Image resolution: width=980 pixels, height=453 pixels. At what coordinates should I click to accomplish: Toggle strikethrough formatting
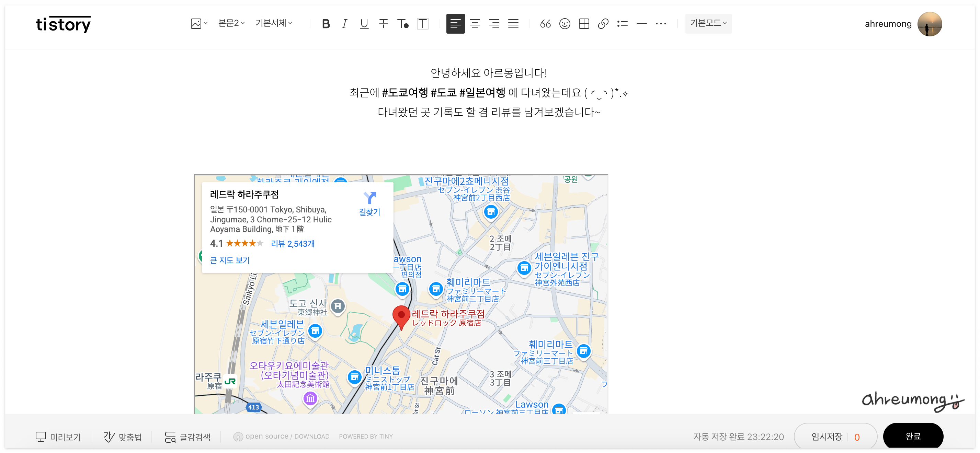(x=384, y=24)
